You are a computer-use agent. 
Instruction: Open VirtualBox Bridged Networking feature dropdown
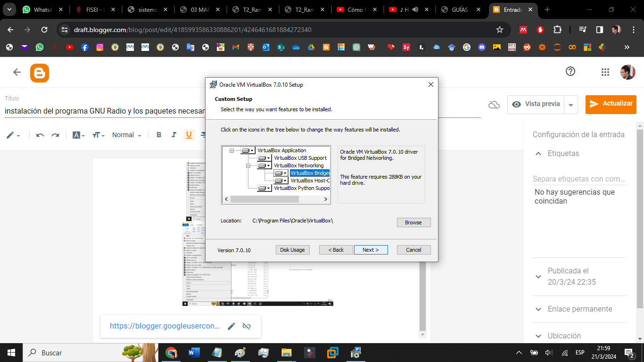[x=281, y=173]
